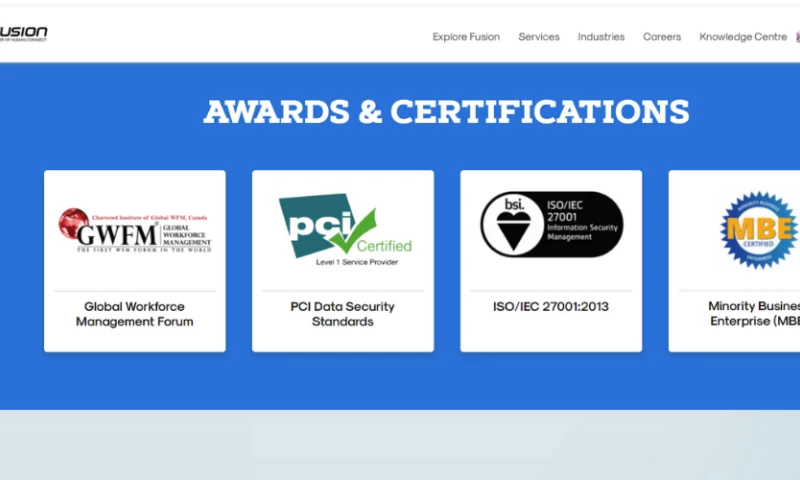Click Global Workforce Management text in GWFM logo

click(x=187, y=235)
